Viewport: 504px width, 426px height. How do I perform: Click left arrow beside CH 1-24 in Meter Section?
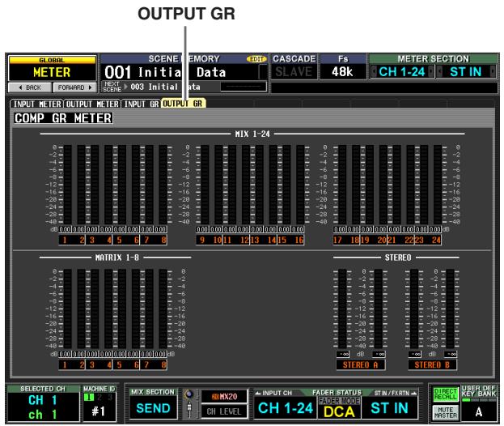[374, 71]
